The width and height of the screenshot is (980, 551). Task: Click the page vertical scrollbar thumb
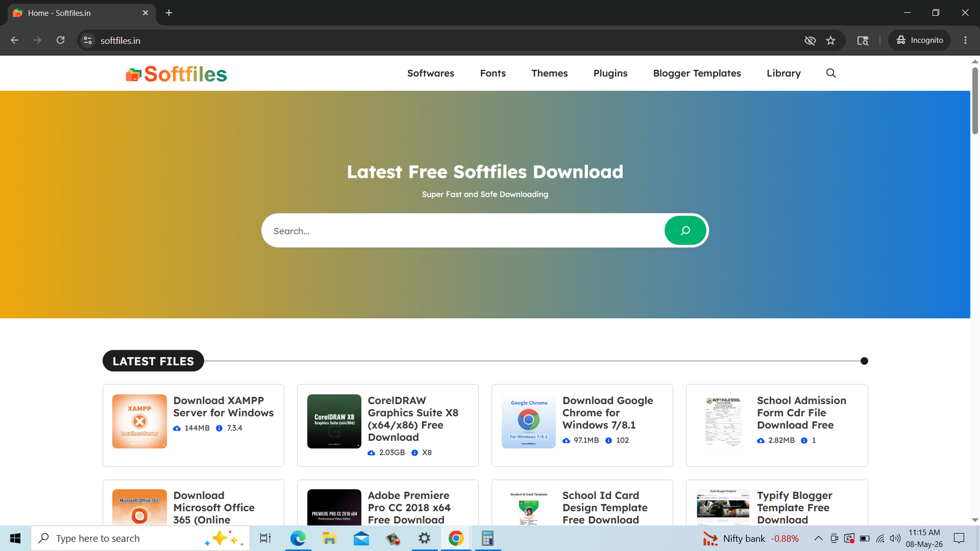975,100
